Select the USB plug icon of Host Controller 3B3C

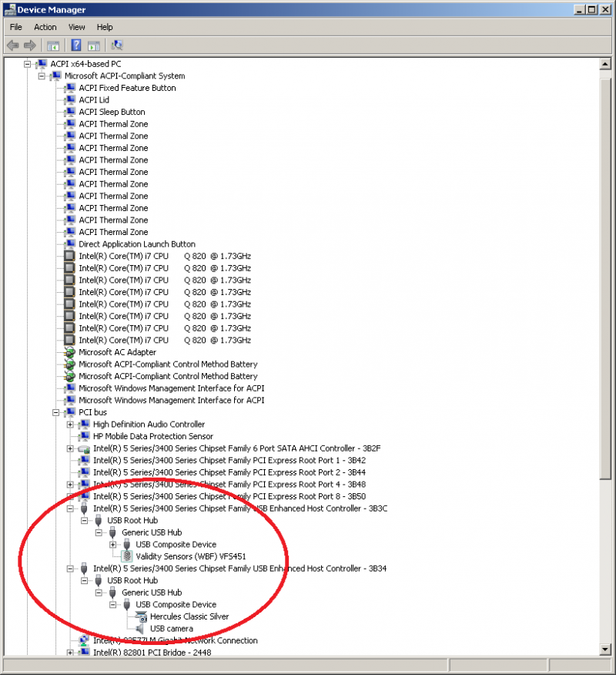pos(84,509)
